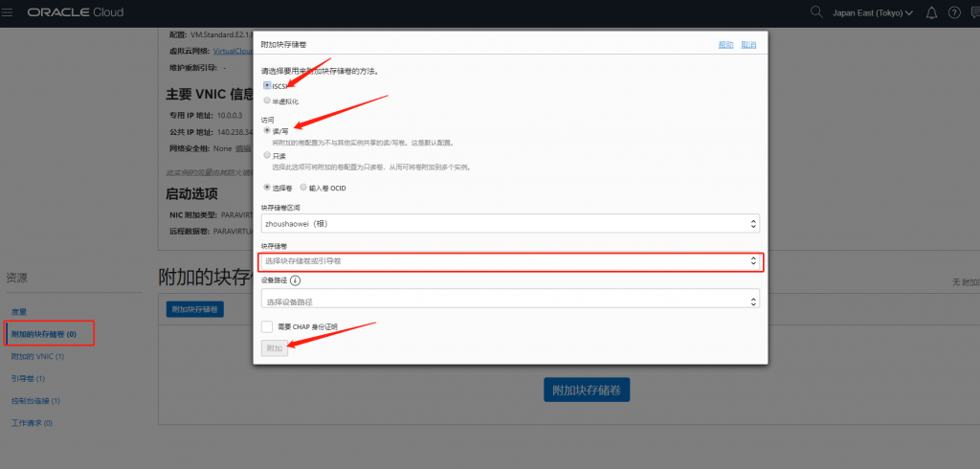Choose the 只读 access radio button
The width and height of the screenshot is (980, 469).
click(x=268, y=155)
